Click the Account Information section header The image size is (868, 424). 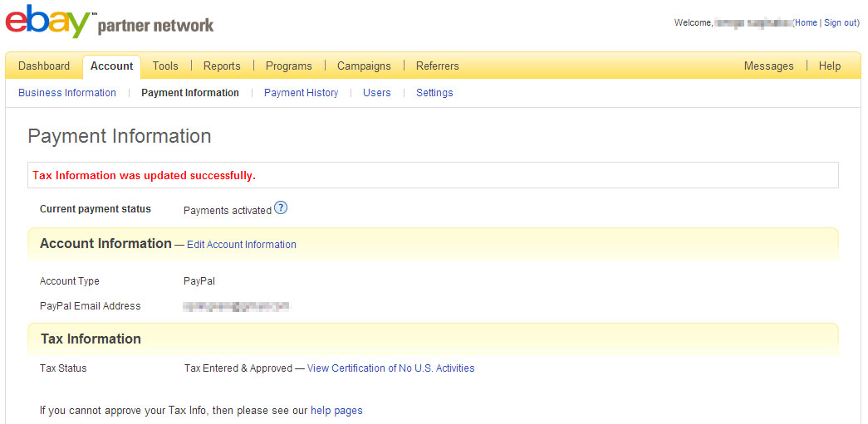[x=105, y=244]
